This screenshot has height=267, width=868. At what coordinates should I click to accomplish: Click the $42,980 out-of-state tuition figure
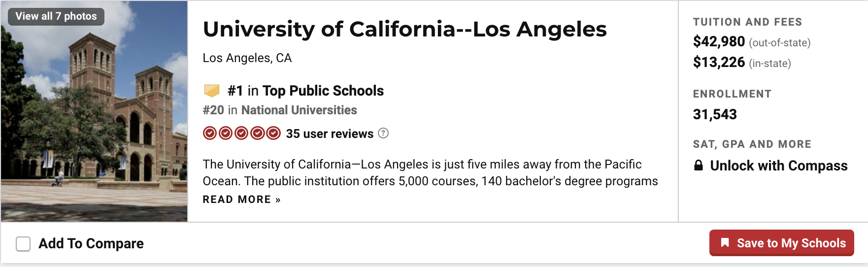pyautogui.click(x=719, y=42)
